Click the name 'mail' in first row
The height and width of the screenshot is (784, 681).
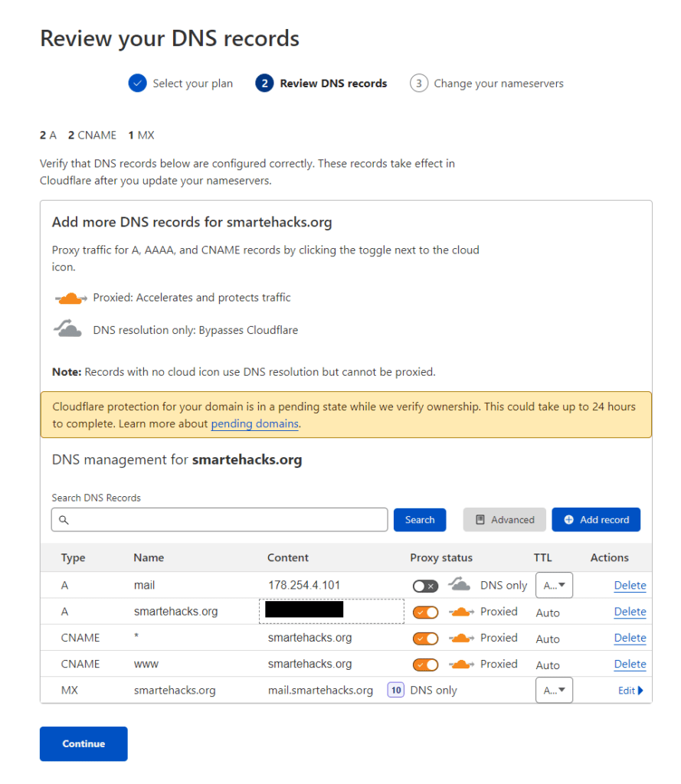tap(144, 585)
